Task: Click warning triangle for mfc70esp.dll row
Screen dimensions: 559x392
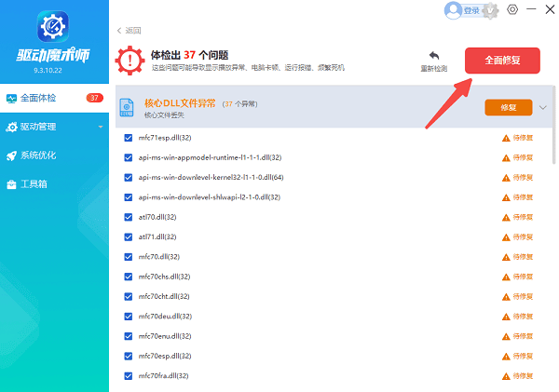Action: 506,357
